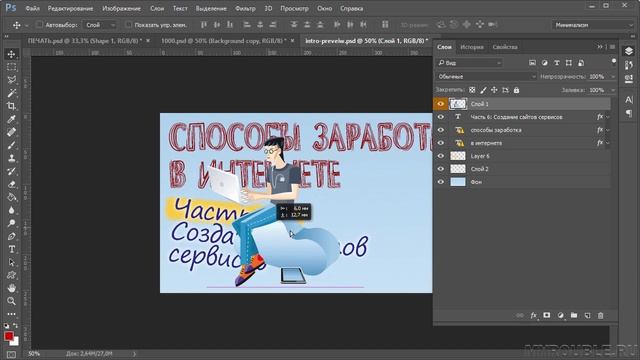Select the Eraser tool
Viewport: 640px width, 360px height.
pos(11,184)
